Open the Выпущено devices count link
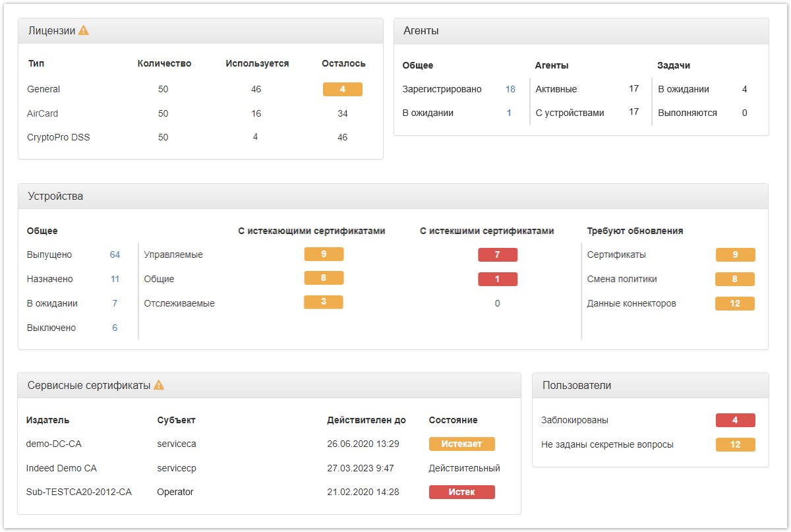This screenshot has width=791, height=532. (115, 254)
